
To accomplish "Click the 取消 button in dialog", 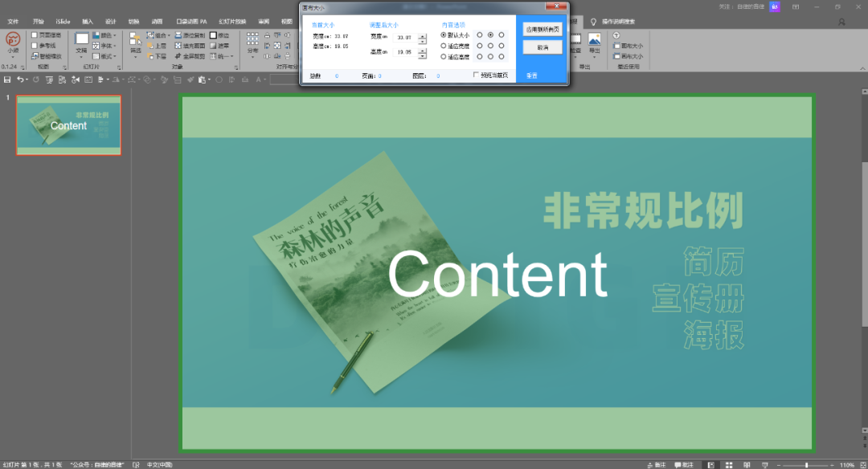I will [542, 47].
